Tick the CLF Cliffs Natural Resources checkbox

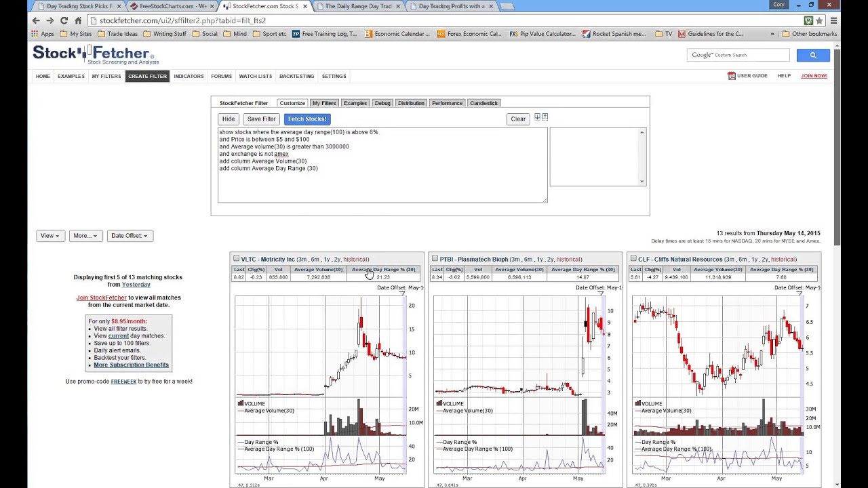pyautogui.click(x=633, y=258)
